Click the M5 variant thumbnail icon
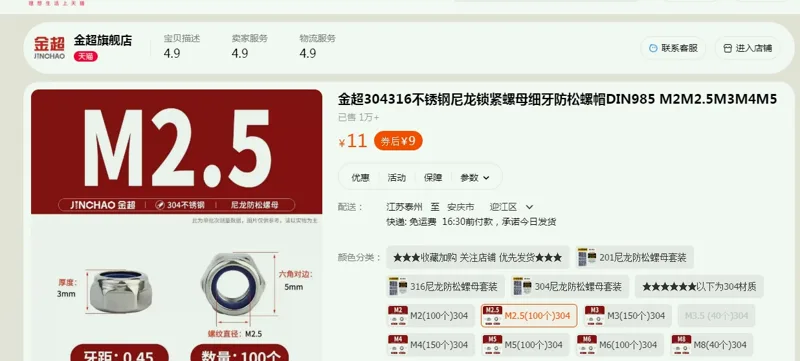The image size is (800, 361). pyautogui.click(x=492, y=345)
